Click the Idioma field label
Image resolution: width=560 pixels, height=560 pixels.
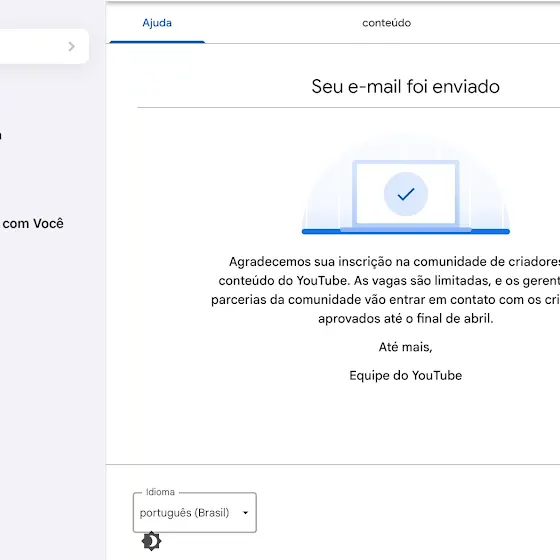(160, 492)
